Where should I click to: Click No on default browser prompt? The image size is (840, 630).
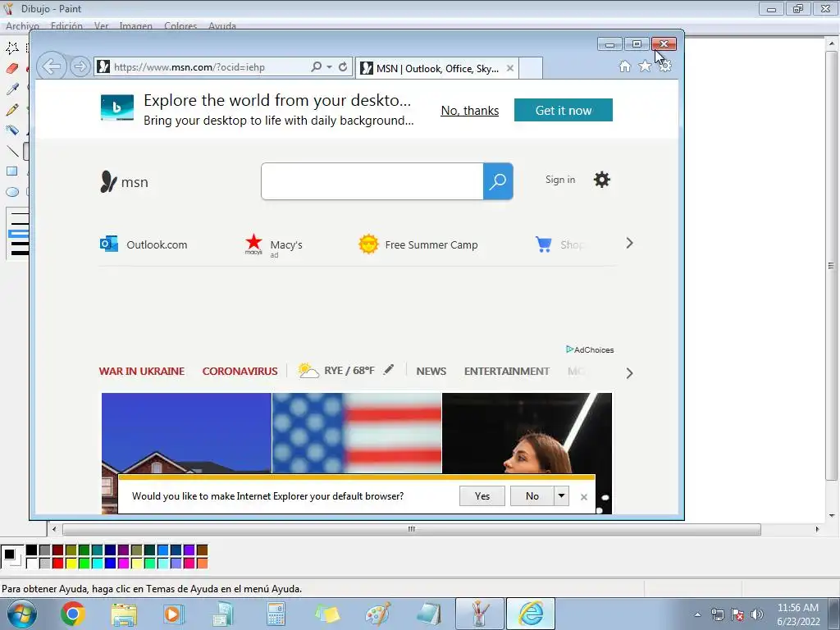532,496
